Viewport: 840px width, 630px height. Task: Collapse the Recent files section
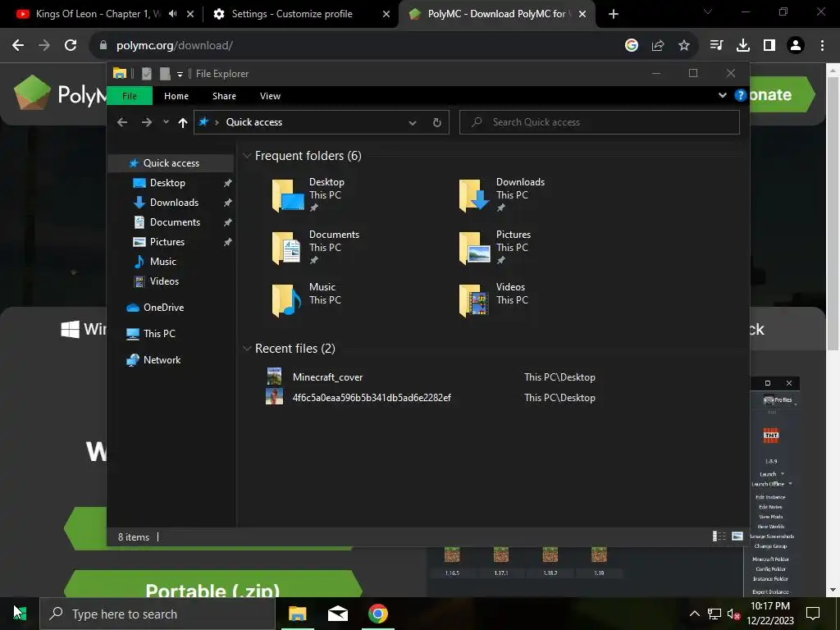247,349
